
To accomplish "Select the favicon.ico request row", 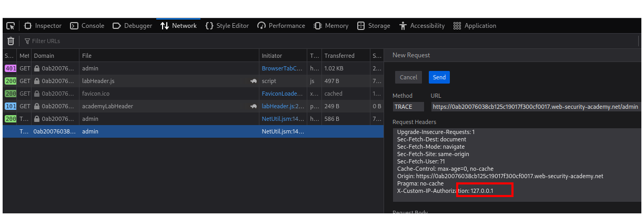I will (x=158, y=94).
